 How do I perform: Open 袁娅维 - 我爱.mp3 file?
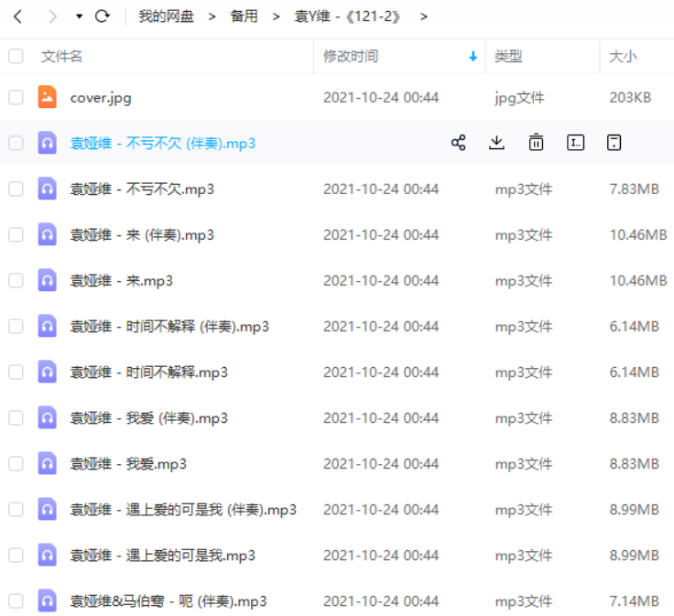point(128,464)
